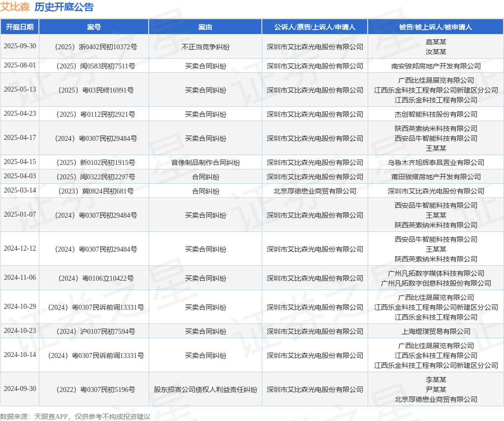Select the date 2025-04-23
Viewport: 504px width, 421px height.
click(x=20, y=114)
